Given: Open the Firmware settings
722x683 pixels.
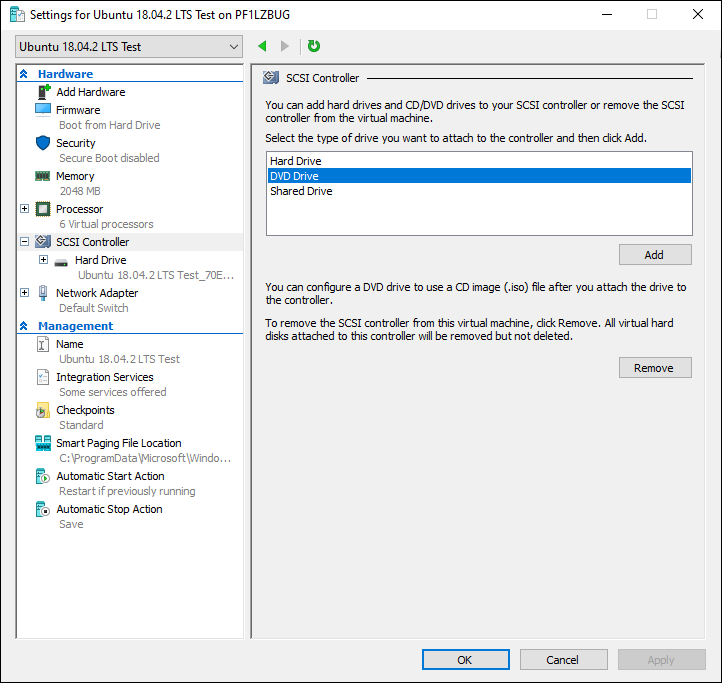Looking at the screenshot, I should (78, 110).
